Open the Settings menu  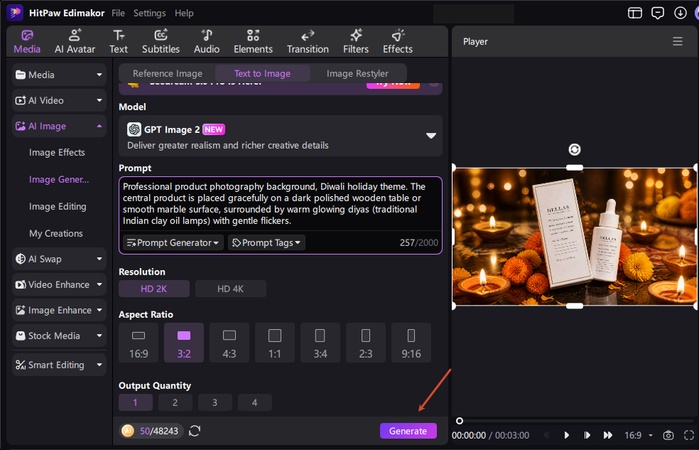[x=149, y=13]
